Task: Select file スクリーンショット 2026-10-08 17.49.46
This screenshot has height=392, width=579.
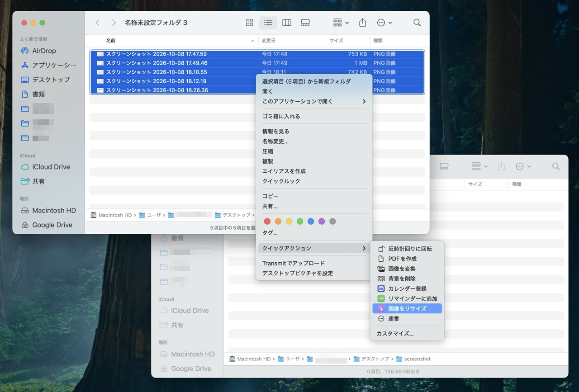Action: point(257,63)
